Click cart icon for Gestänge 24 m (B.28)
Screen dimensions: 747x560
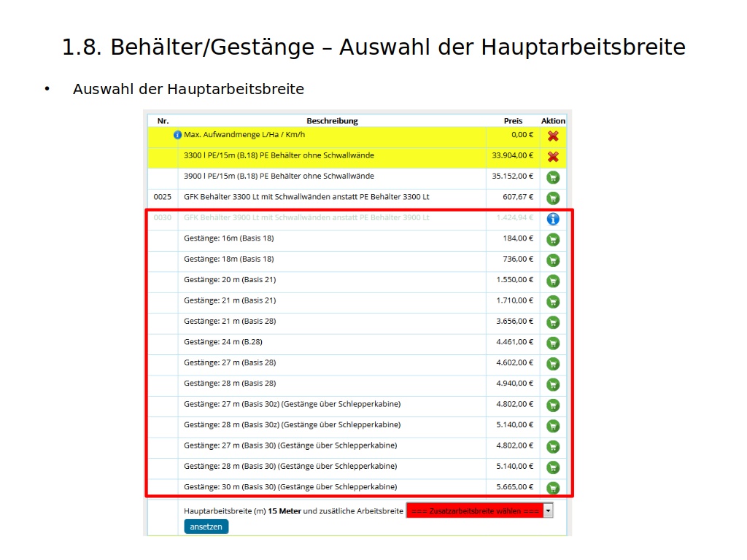[x=553, y=343]
